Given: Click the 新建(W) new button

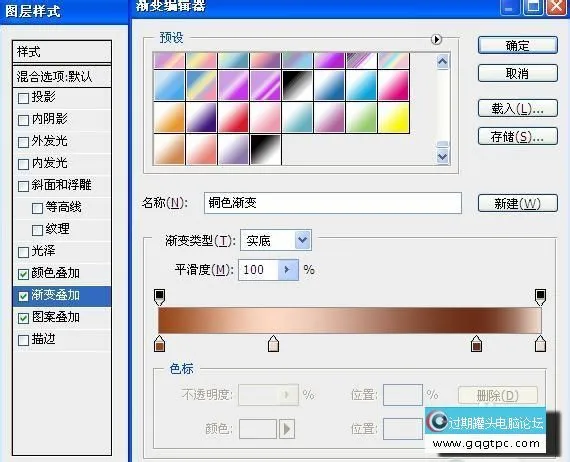Looking at the screenshot, I should [518, 203].
